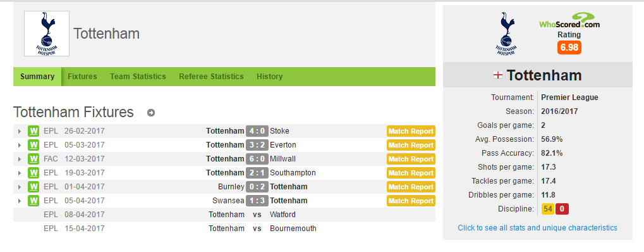This screenshot has height=252, width=644.
Task: Expand the Tottenham vs Everton fixture row
Action: (20, 146)
